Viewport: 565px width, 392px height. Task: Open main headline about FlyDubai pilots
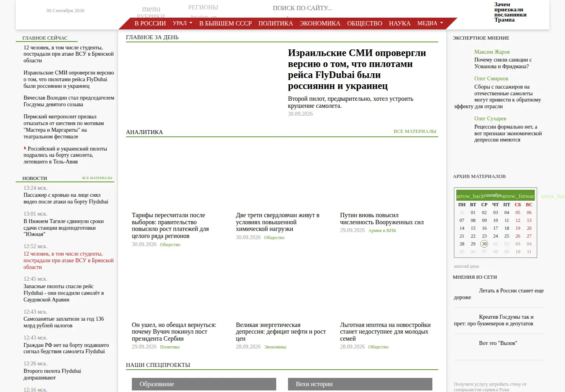point(357,69)
